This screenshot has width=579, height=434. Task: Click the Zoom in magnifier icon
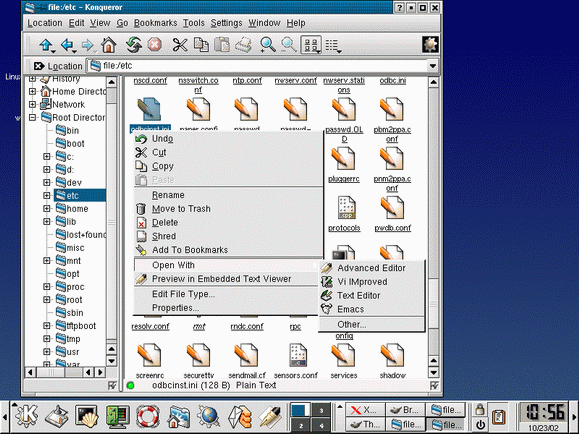[267, 45]
